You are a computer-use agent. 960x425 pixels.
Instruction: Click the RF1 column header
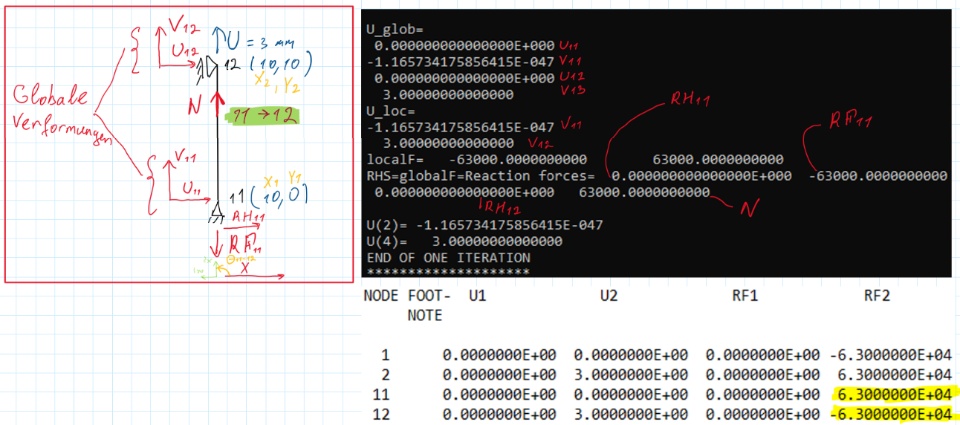(745, 296)
